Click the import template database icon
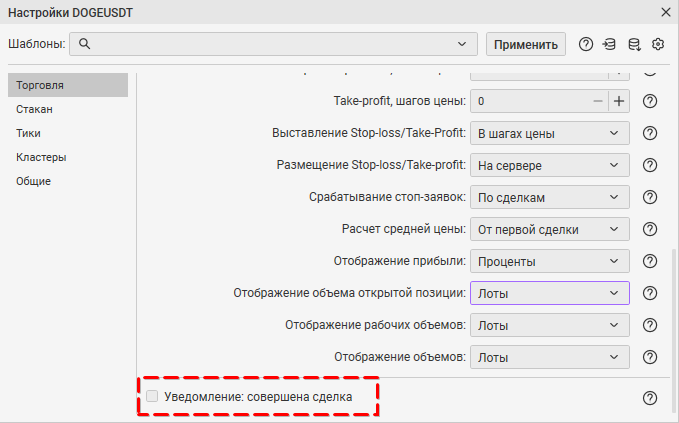Screen dimensions: 679x423 tap(610, 44)
